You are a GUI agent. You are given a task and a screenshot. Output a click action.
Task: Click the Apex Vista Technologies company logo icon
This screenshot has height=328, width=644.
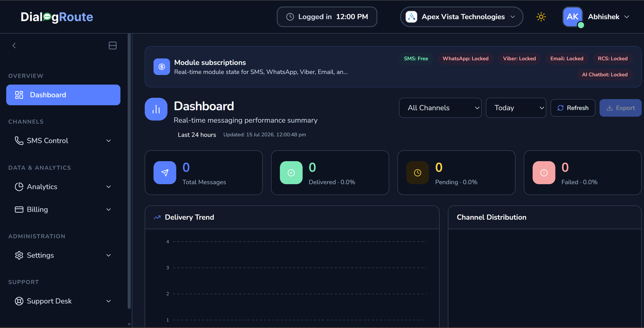point(411,17)
